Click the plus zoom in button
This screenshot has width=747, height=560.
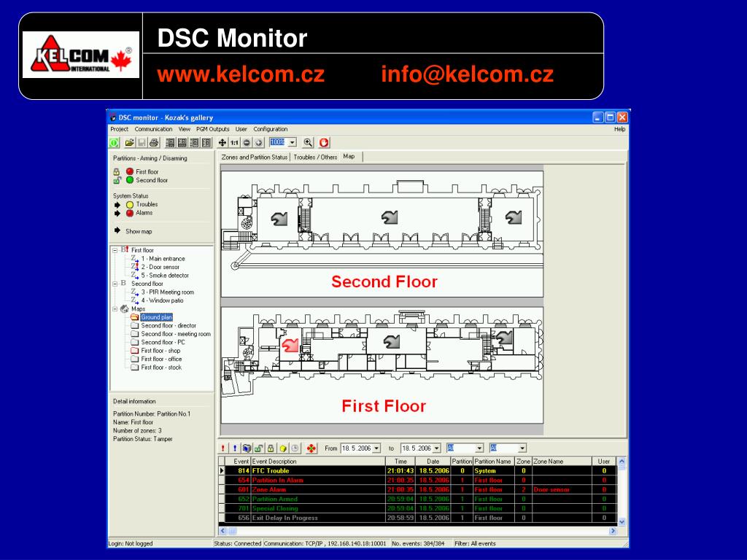click(258, 142)
